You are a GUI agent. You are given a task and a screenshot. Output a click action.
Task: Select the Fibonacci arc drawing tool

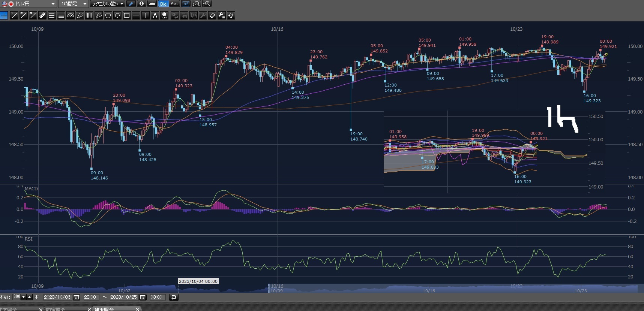coord(70,15)
